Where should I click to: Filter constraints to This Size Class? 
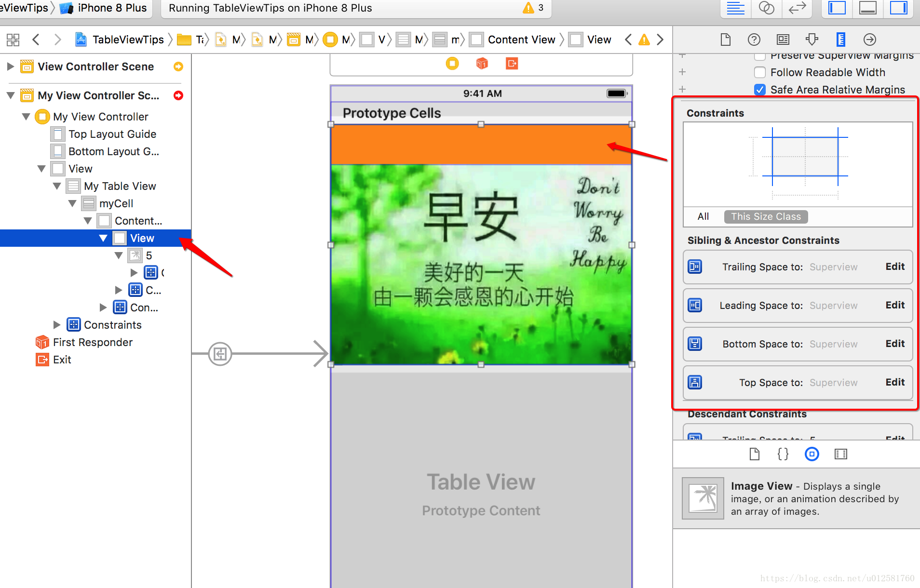point(766,217)
